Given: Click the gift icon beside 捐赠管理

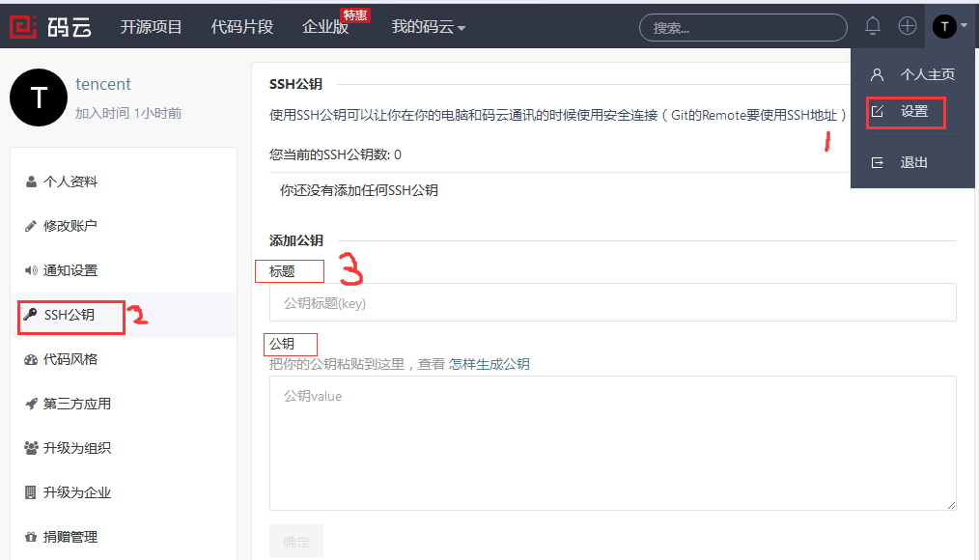Looking at the screenshot, I should tap(31, 537).
